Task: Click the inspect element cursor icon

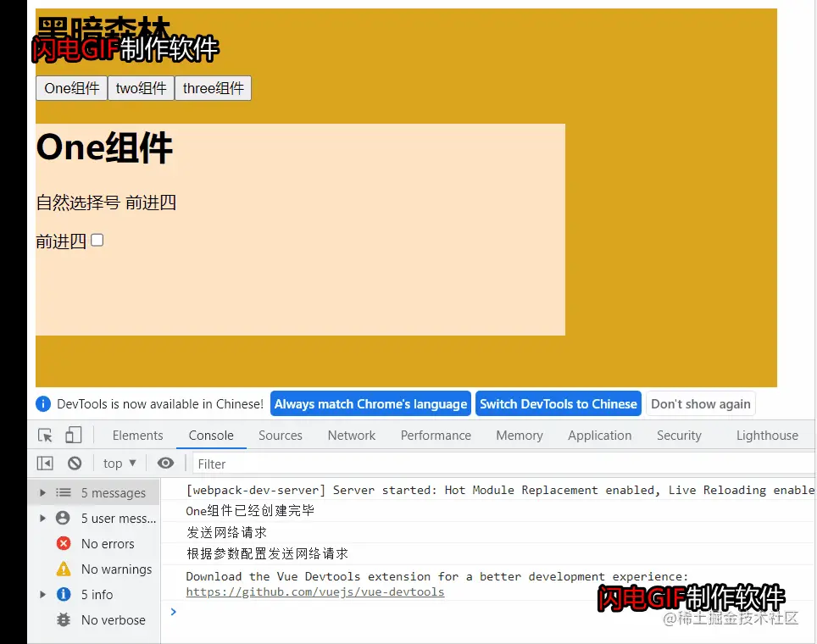Action: click(x=47, y=435)
